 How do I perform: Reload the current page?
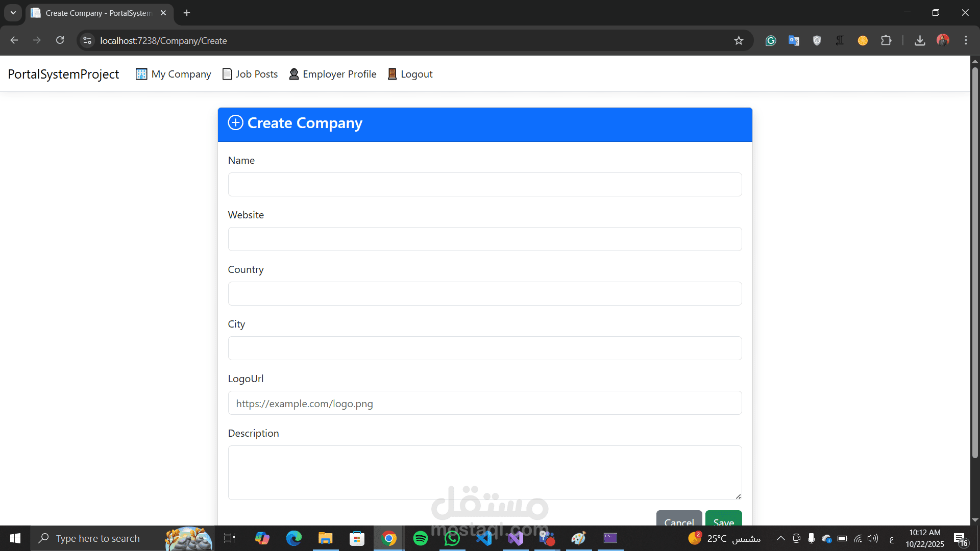(60, 40)
